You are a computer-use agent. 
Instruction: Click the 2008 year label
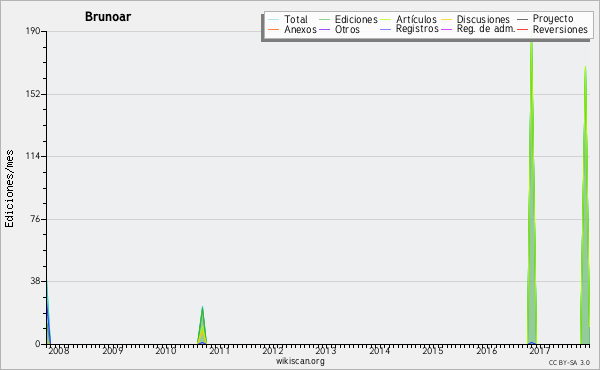59,350
